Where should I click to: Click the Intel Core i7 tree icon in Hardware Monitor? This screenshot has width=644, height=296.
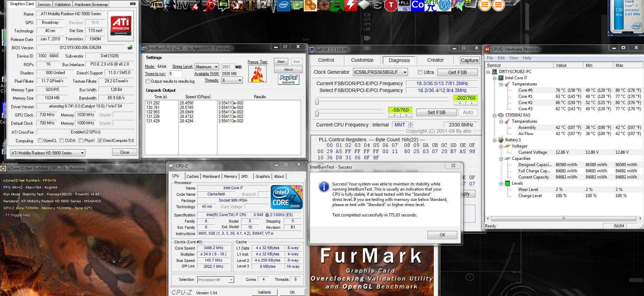pyautogui.click(x=501, y=78)
